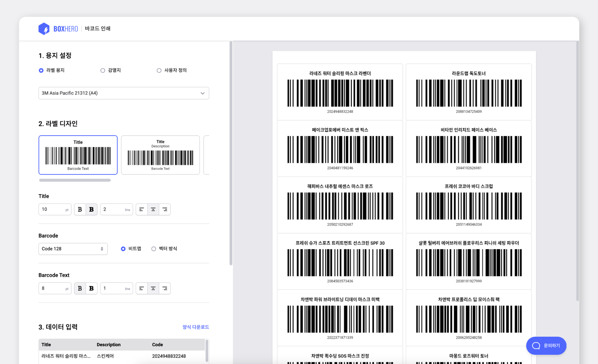Align Title text to the right
This screenshot has width=598, height=364.
click(165, 209)
